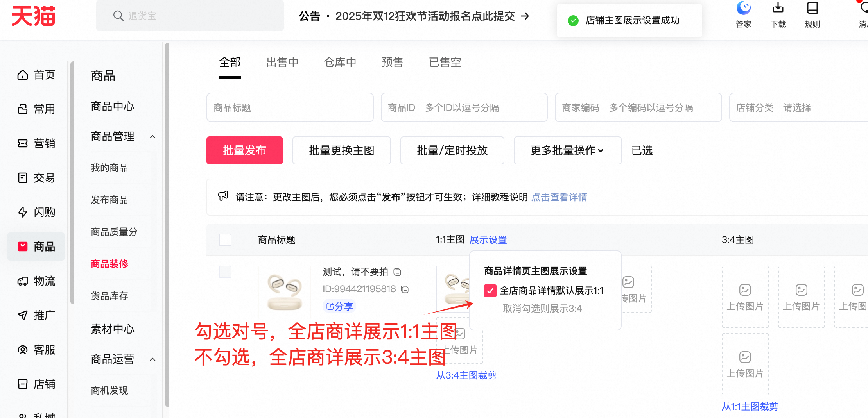Click the search magnifier icon
This screenshot has width=868, height=418.
pyautogui.click(x=118, y=16)
